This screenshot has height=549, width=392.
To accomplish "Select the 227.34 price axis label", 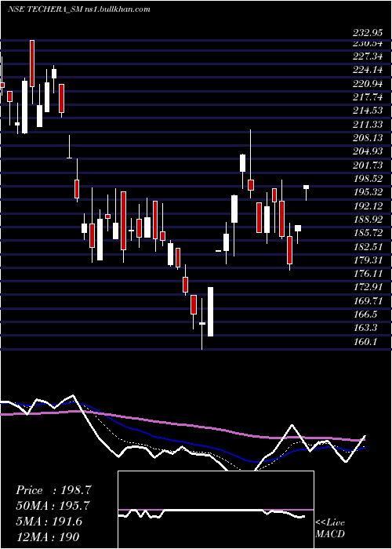I will pos(368,56).
